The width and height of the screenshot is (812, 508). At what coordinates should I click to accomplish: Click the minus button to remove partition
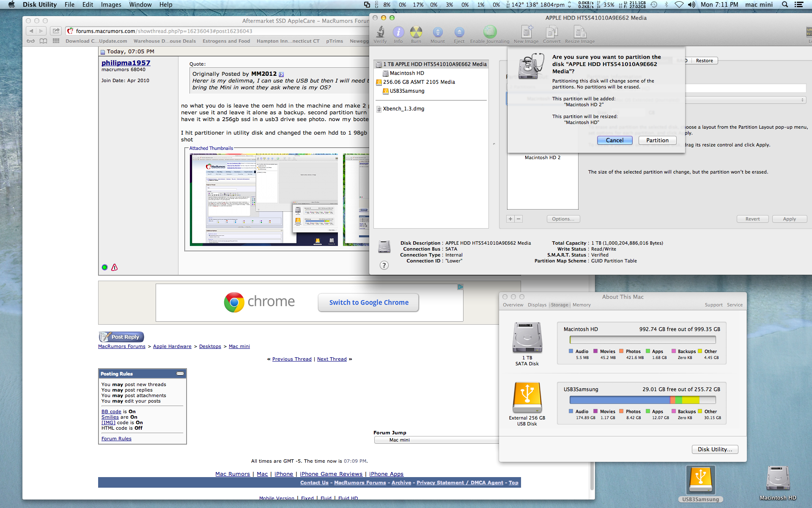tap(518, 219)
